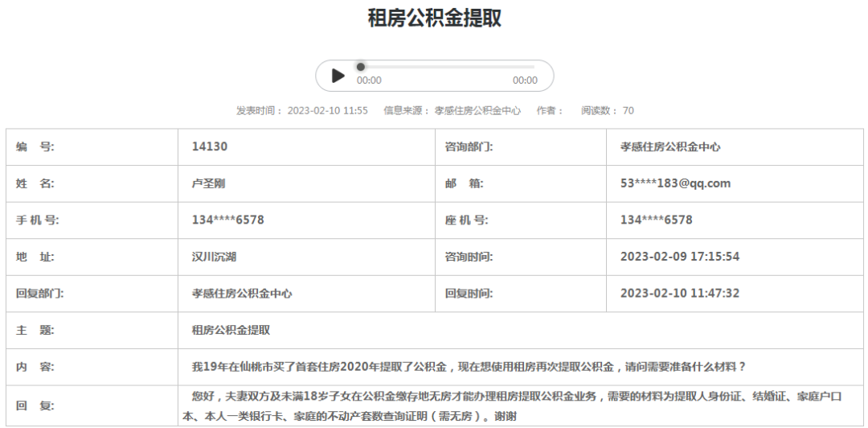868x428 pixels.
Task: Click the audio progress slider handle
Action: coord(361,67)
